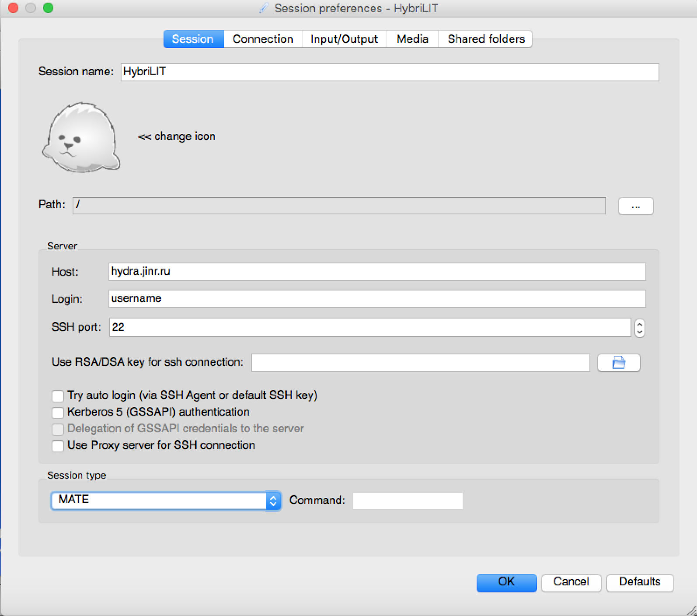The width and height of the screenshot is (697, 616).
Task: Click the seal session icon image
Action: click(81, 137)
